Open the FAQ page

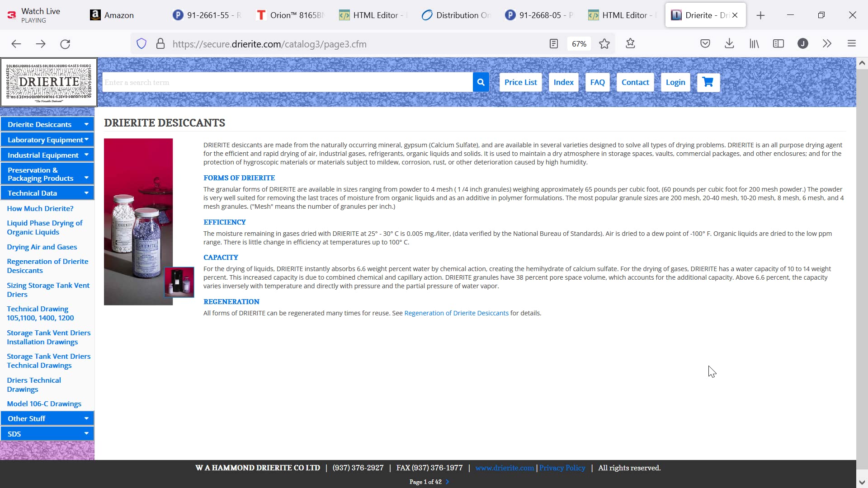597,82
